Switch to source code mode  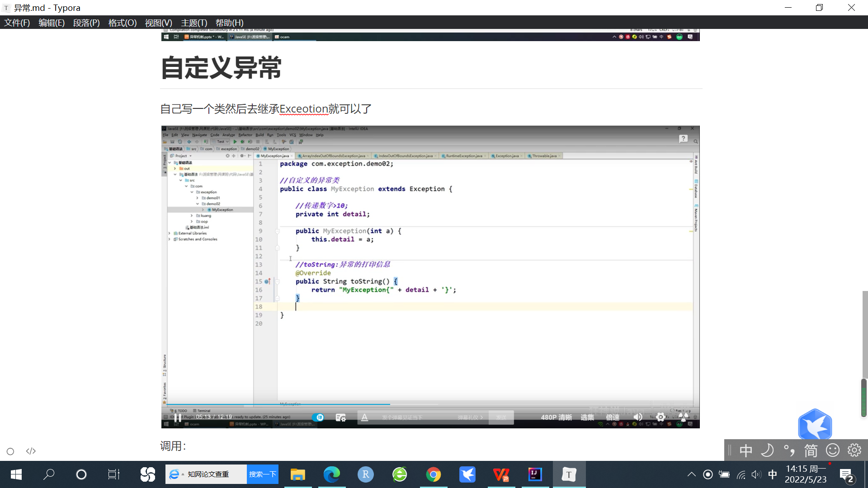point(31,451)
